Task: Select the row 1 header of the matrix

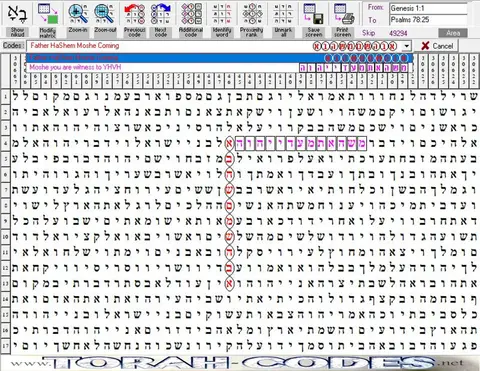Action: (x=5, y=97)
